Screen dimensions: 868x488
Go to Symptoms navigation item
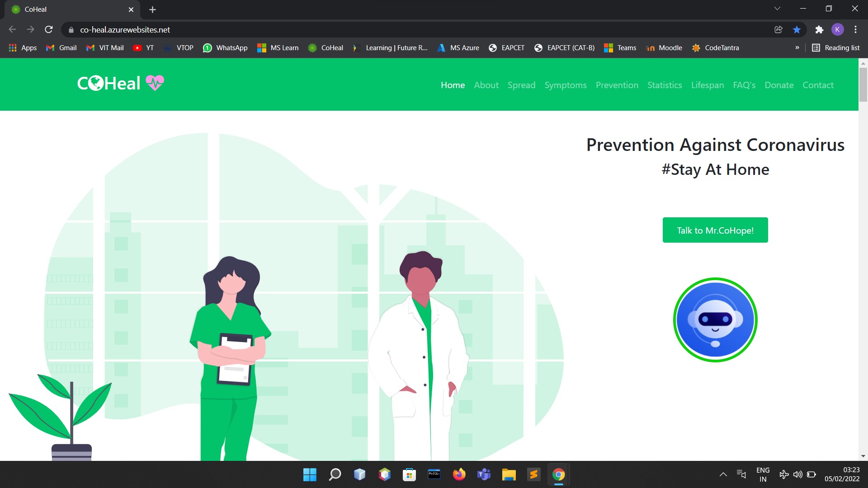coord(565,85)
